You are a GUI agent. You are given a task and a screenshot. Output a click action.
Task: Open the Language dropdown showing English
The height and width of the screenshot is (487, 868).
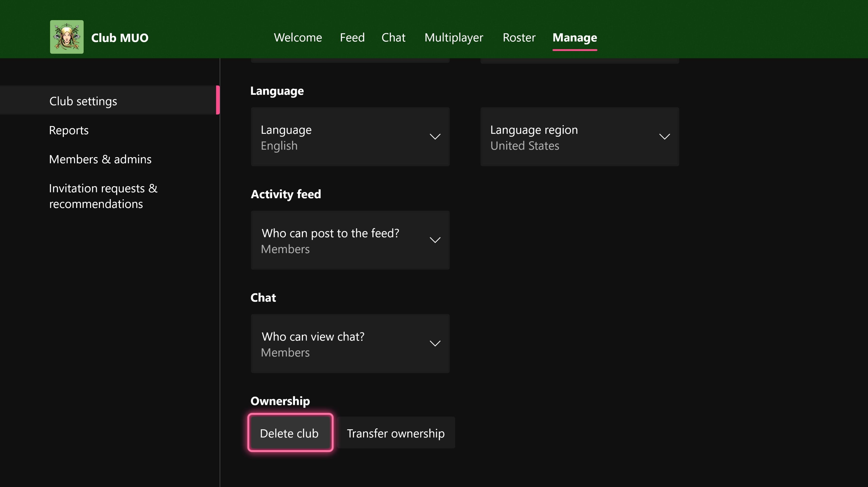[350, 136]
